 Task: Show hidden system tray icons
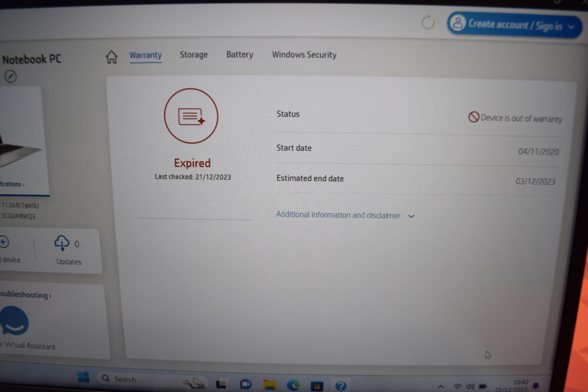440,386
